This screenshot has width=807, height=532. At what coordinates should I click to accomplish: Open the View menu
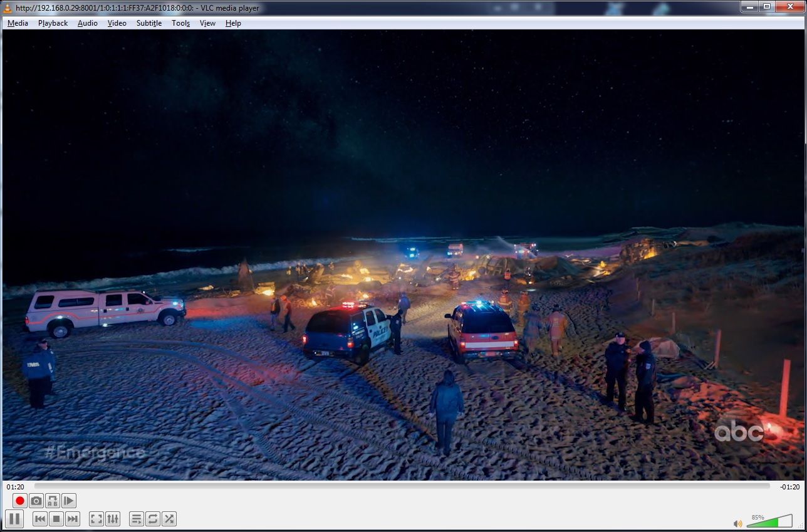pyautogui.click(x=207, y=23)
